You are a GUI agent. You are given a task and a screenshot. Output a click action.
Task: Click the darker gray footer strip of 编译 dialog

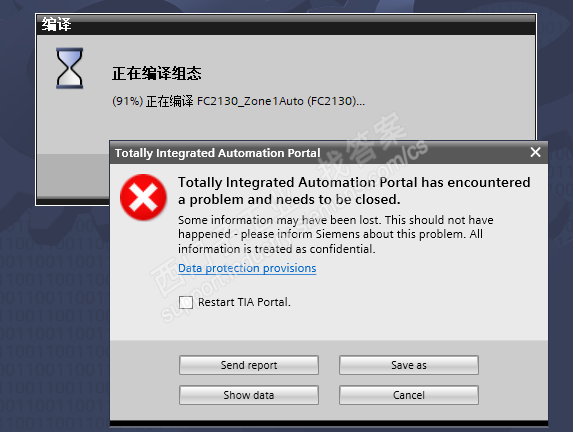[73, 175]
